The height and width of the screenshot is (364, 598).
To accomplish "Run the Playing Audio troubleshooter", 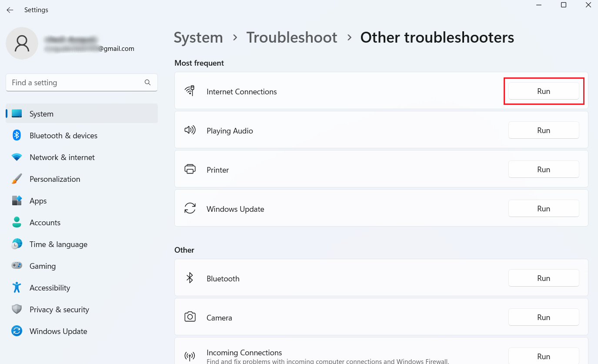I will pos(544,130).
